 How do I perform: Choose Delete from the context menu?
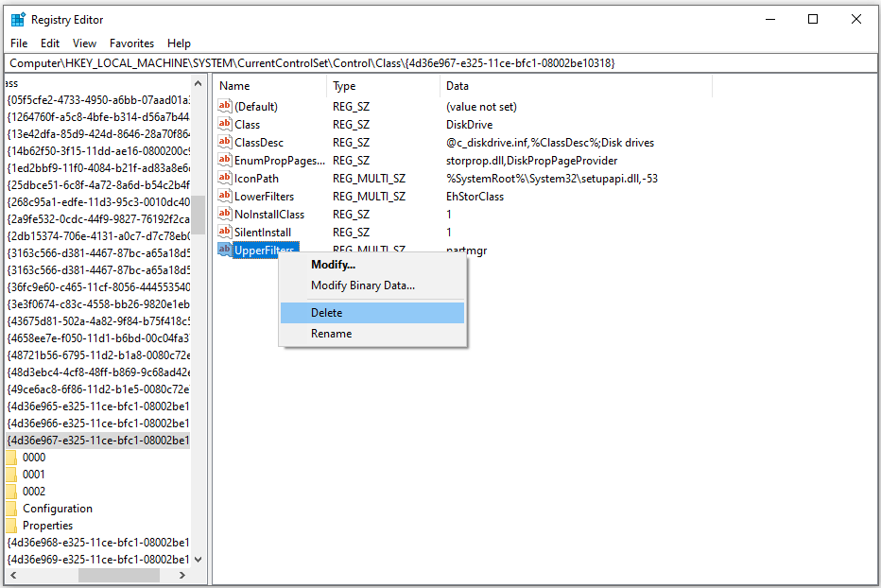[x=326, y=312]
